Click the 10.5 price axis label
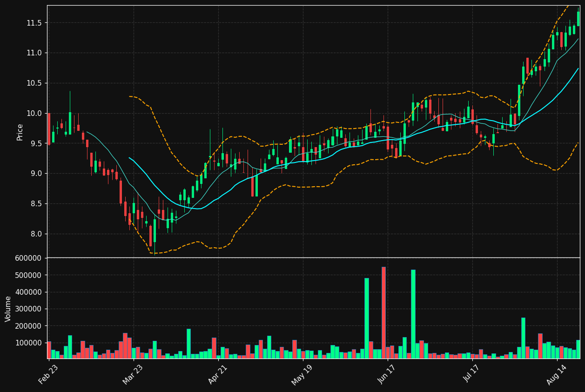Viewport: 585px width, 392px height. [x=34, y=83]
